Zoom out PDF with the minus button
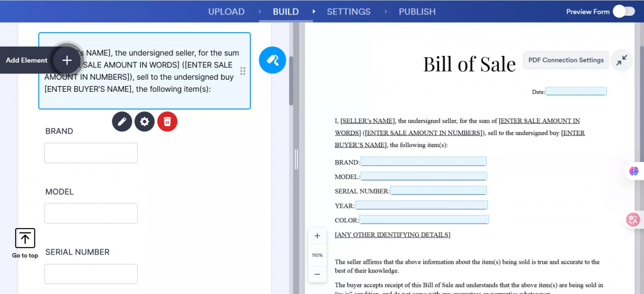The width and height of the screenshot is (644, 294). [317, 274]
